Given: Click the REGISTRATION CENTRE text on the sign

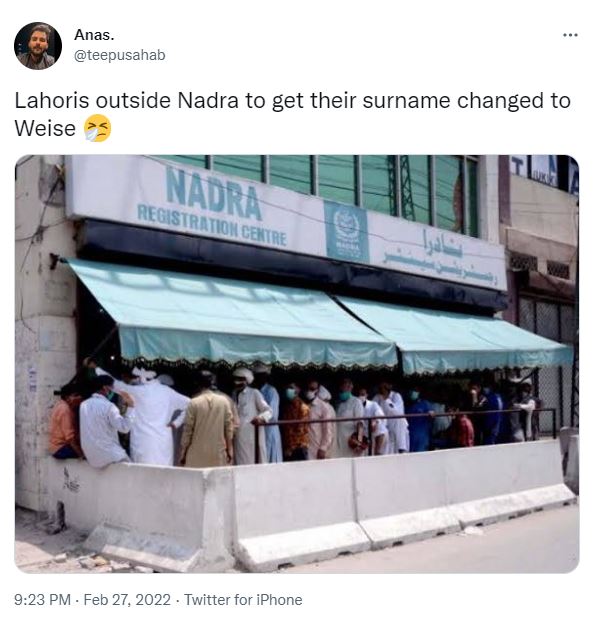Looking at the screenshot, I should point(212,225).
